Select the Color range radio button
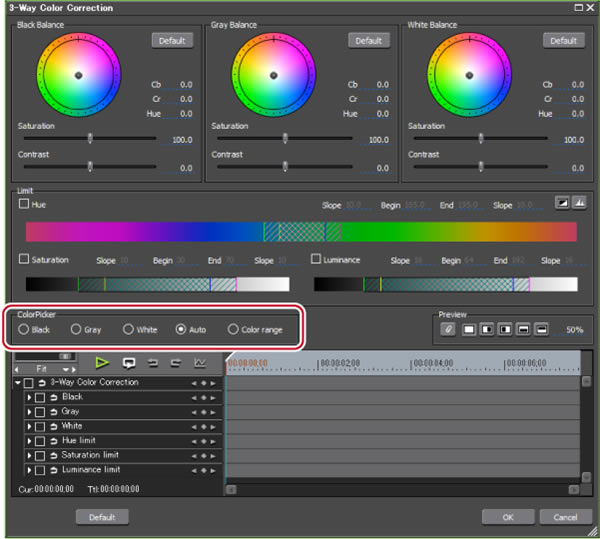 point(233,329)
